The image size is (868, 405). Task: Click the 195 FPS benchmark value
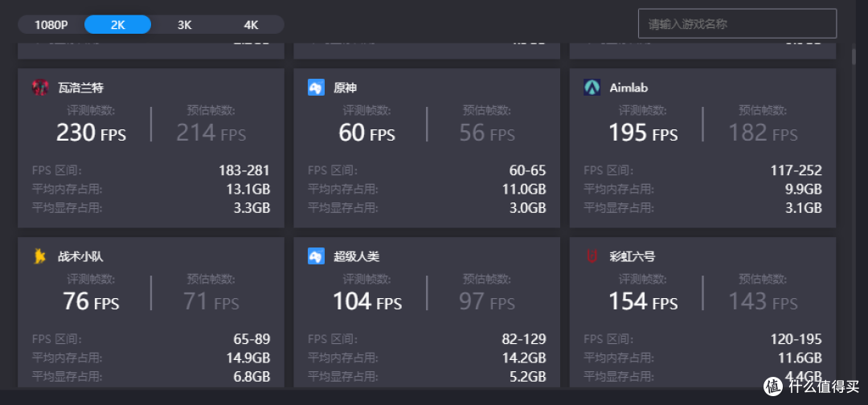click(x=643, y=133)
